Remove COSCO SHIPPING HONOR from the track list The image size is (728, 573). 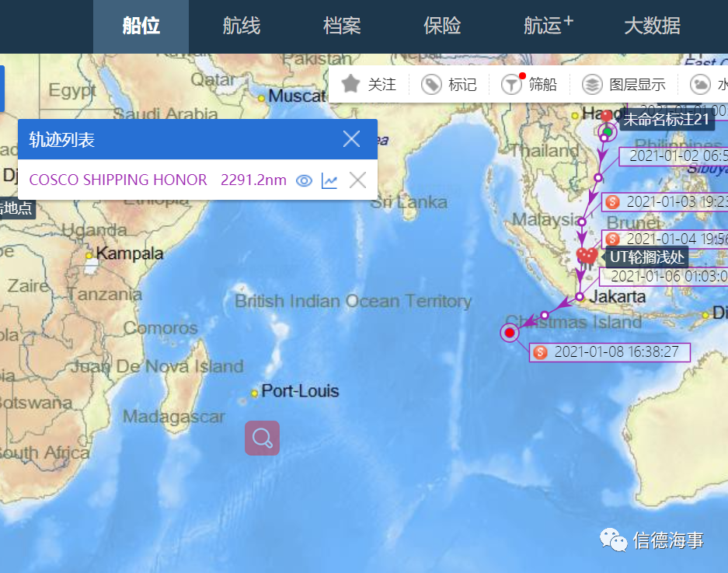(357, 180)
